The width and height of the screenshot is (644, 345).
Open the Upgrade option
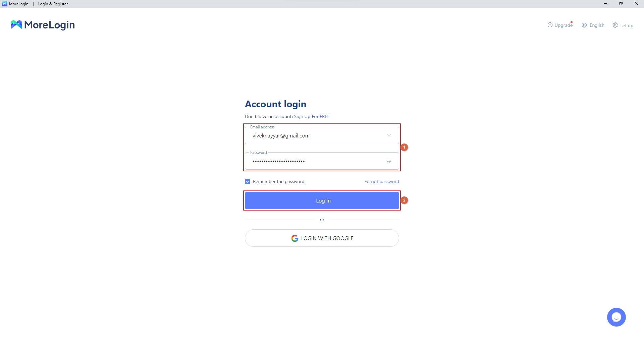(560, 25)
